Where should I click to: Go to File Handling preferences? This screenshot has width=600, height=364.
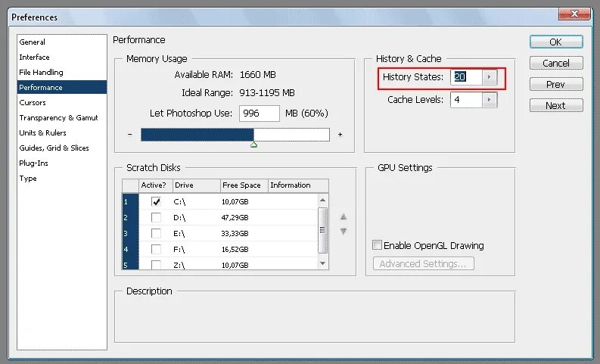[41, 73]
